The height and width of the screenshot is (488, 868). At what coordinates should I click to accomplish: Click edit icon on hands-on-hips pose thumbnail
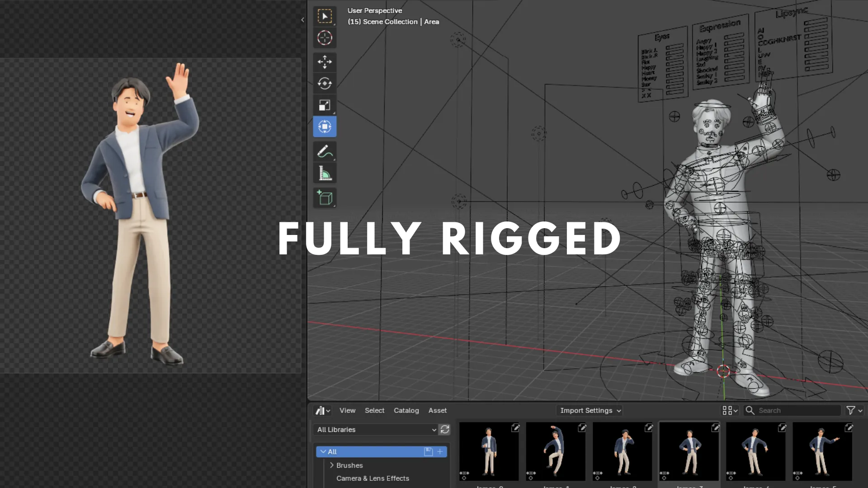[716, 427]
